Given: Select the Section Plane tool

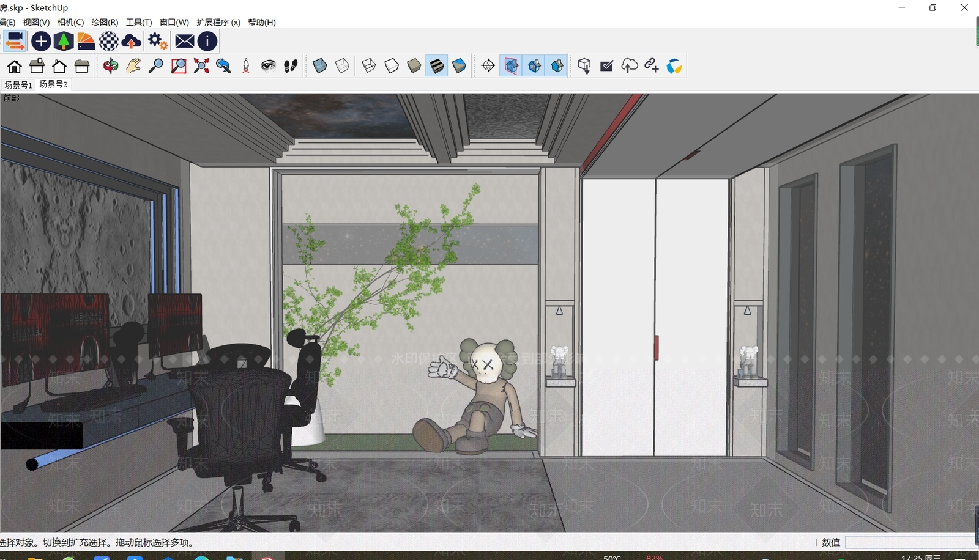Looking at the screenshot, I should tap(488, 66).
